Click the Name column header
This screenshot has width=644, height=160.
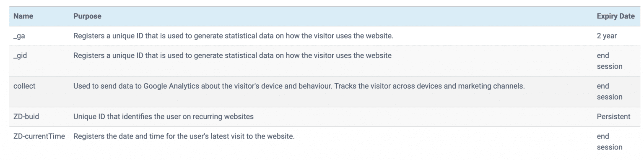pyautogui.click(x=23, y=16)
